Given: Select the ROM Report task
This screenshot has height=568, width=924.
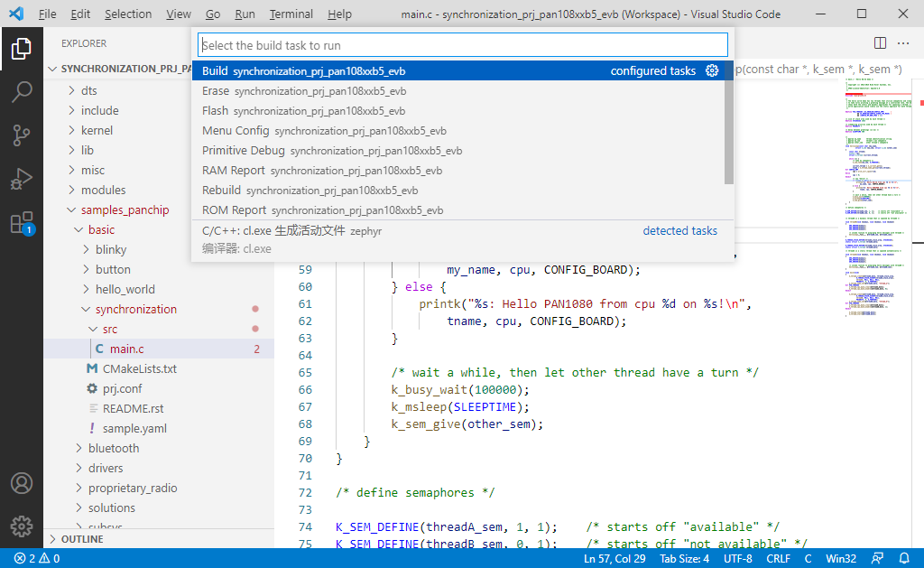Looking at the screenshot, I should coord(458,210).
